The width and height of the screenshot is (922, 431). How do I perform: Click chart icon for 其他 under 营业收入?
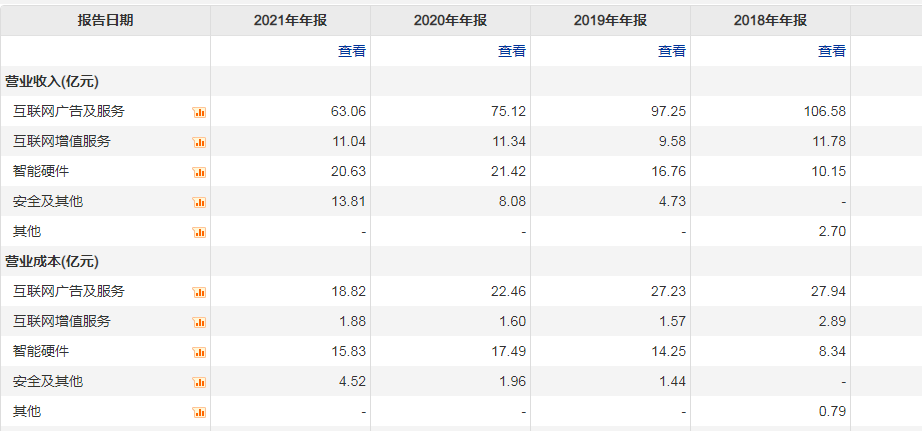coord(199,232)
